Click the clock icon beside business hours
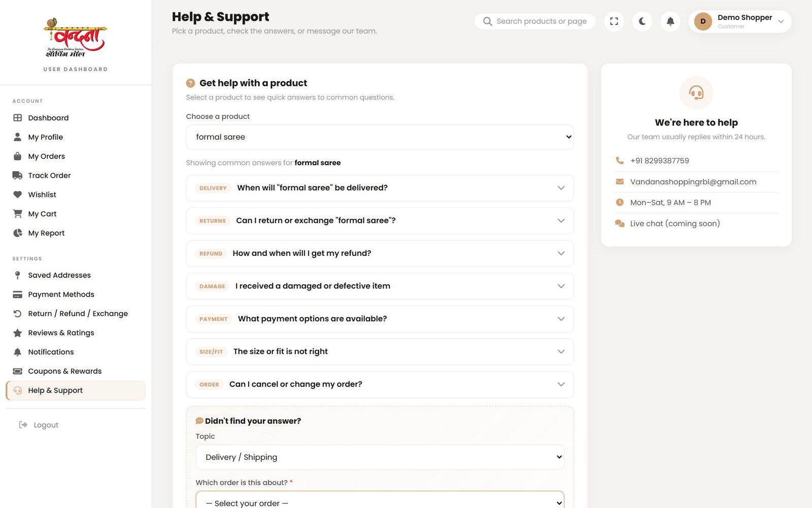This screenshot has height=508, width=812. tap(620, 202)
